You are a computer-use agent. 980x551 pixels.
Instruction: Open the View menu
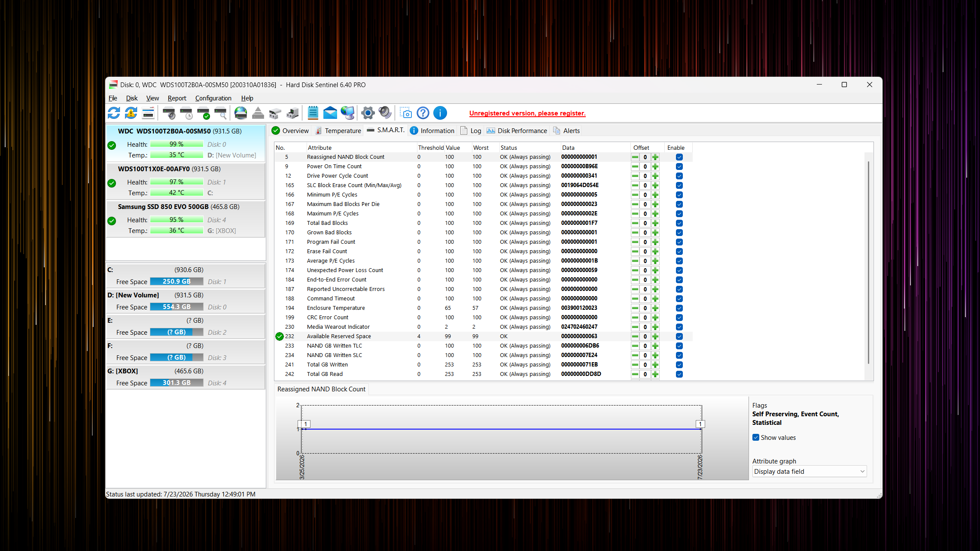152,98
